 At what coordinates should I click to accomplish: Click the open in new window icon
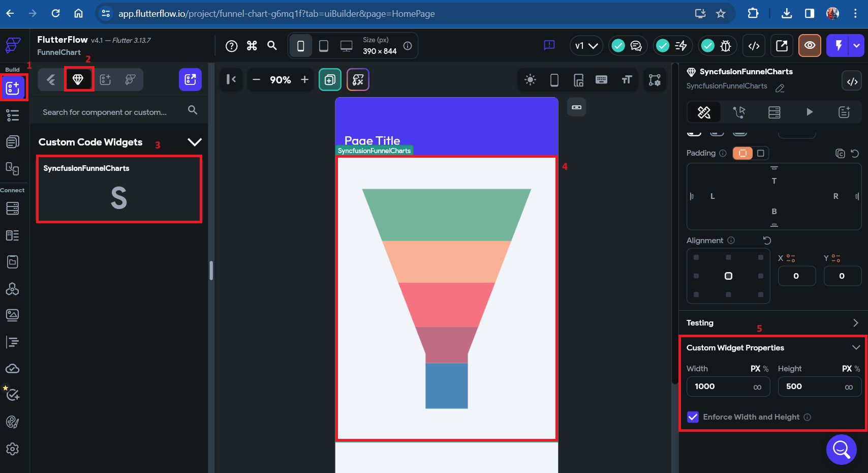tap(782, 46)
